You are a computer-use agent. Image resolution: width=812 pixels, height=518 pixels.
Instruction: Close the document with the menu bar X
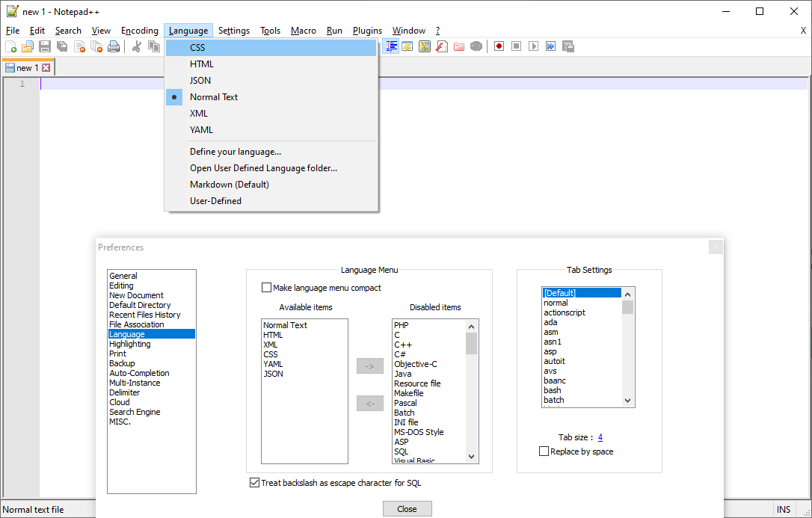[803, 31]
